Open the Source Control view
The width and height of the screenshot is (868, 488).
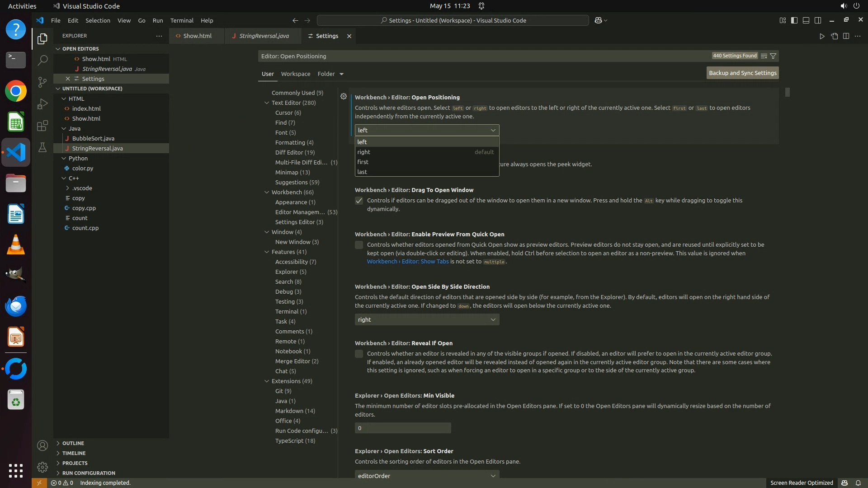(42, 82)
